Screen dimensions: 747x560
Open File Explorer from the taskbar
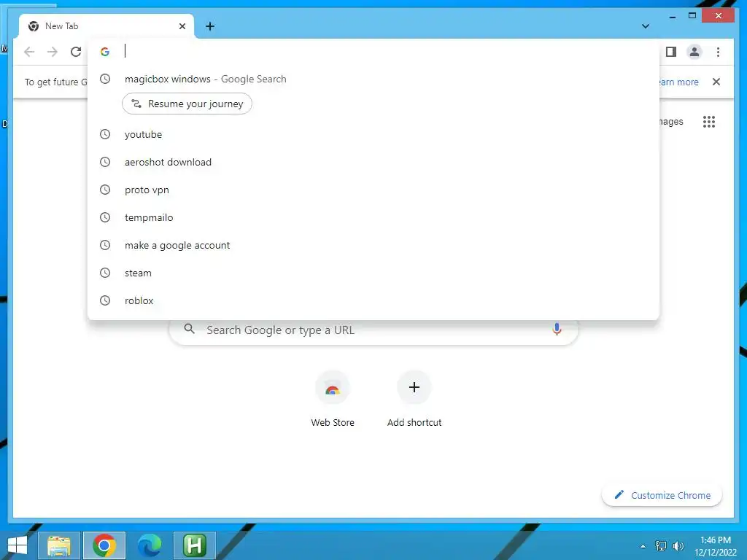[x=58, y=545]
